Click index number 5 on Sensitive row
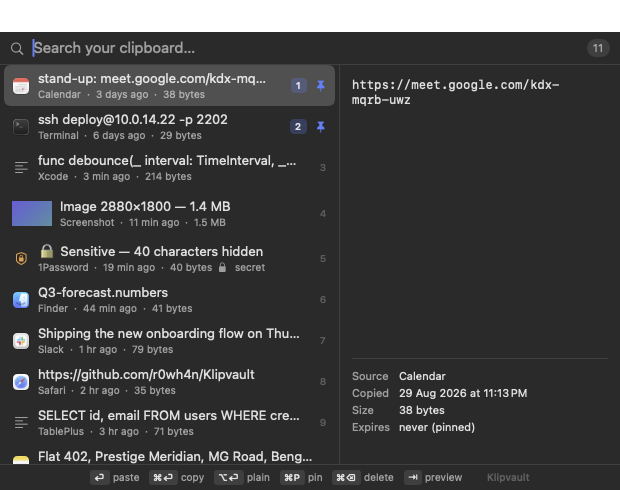 click(x=323, y=259)
